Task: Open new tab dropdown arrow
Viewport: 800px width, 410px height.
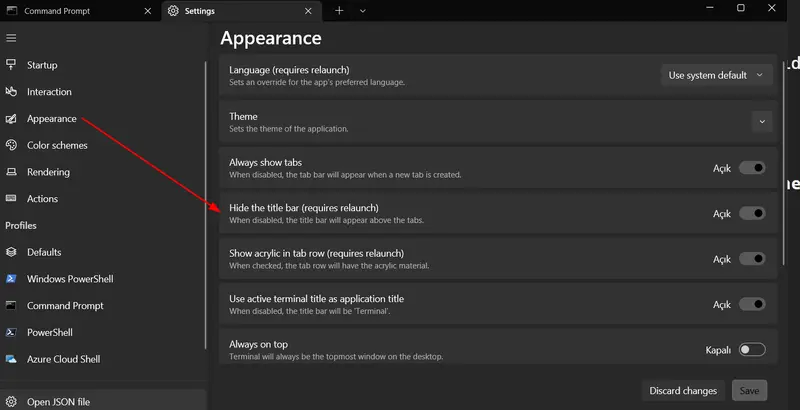Action: point(362,11)
